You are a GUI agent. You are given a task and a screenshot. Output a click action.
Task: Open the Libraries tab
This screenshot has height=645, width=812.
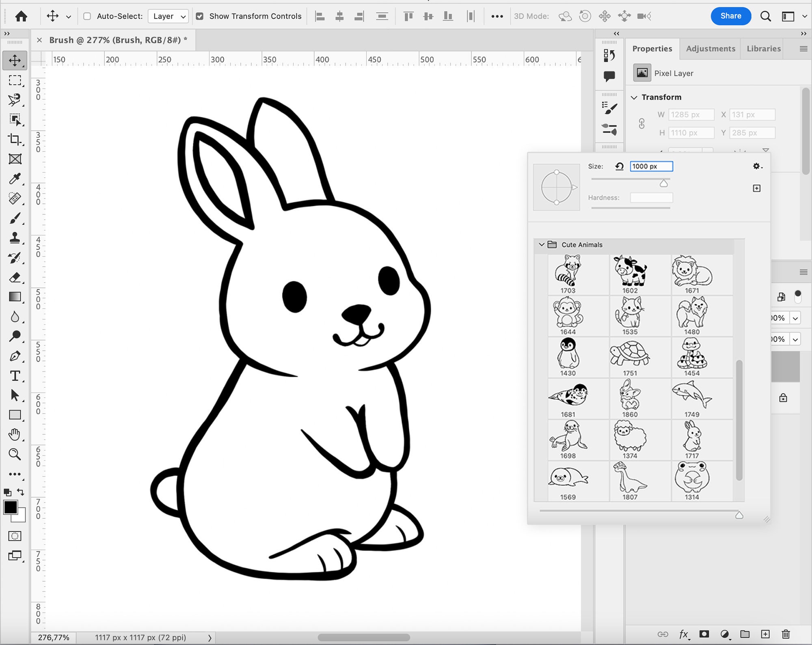coord(762,48)
